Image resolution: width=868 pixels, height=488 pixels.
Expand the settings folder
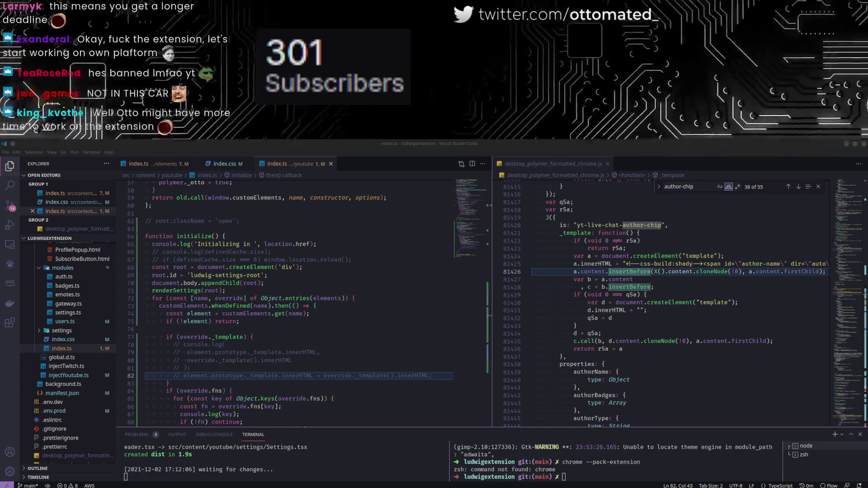pos(61,331)
